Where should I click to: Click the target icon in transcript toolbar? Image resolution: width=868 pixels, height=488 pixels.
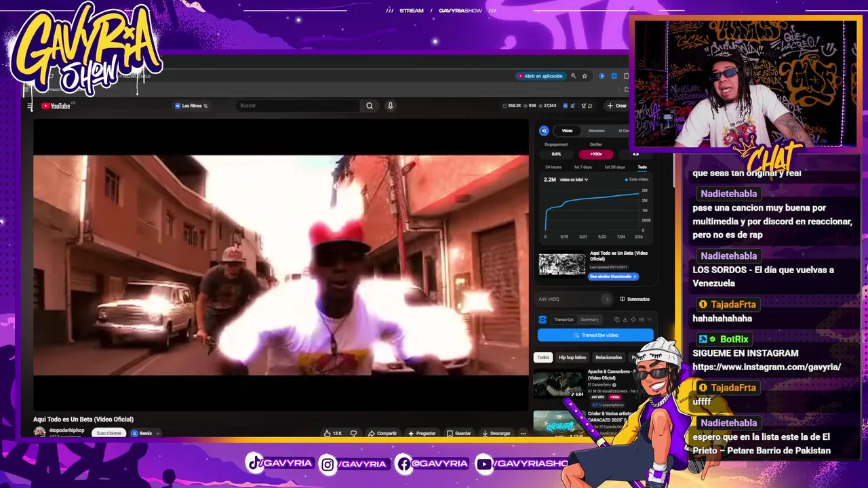coord(633,319)
